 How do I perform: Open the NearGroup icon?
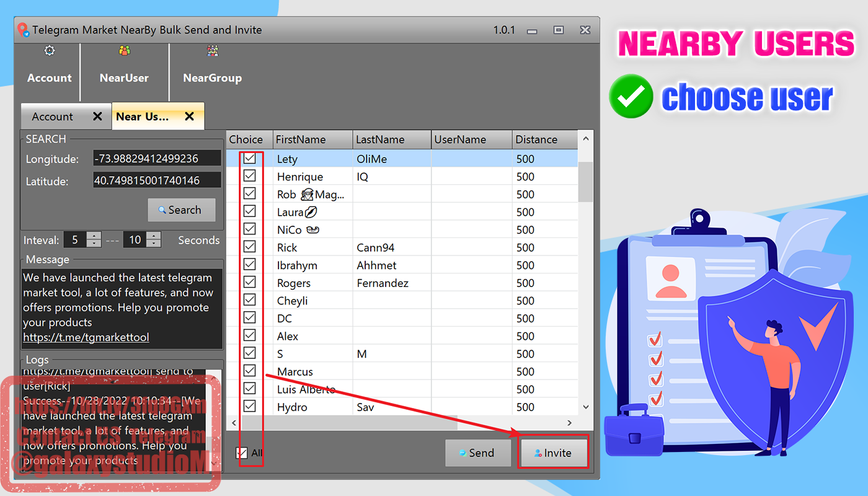tap(213, 51)
